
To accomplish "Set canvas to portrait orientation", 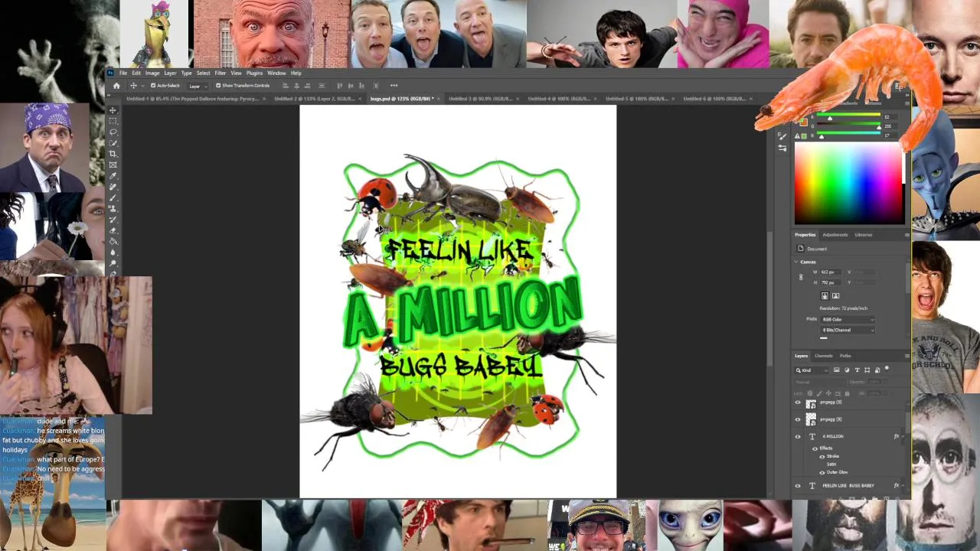I will (825, 296).
